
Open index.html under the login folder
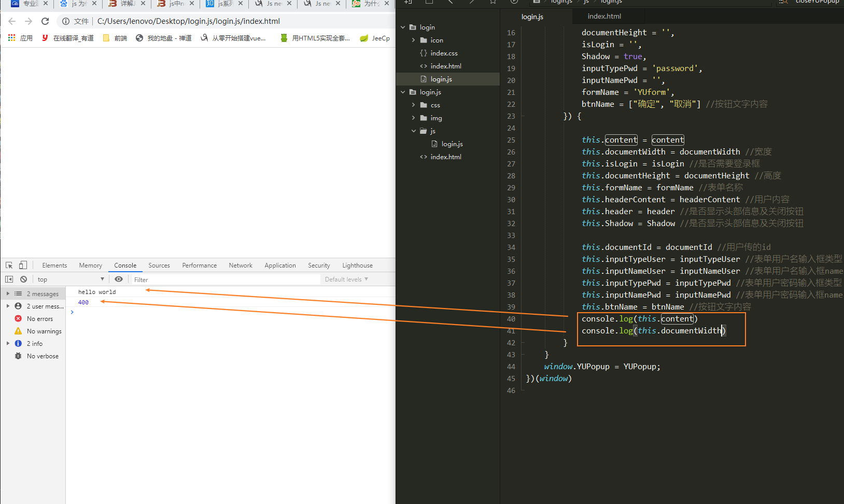[x=445, y=66]
